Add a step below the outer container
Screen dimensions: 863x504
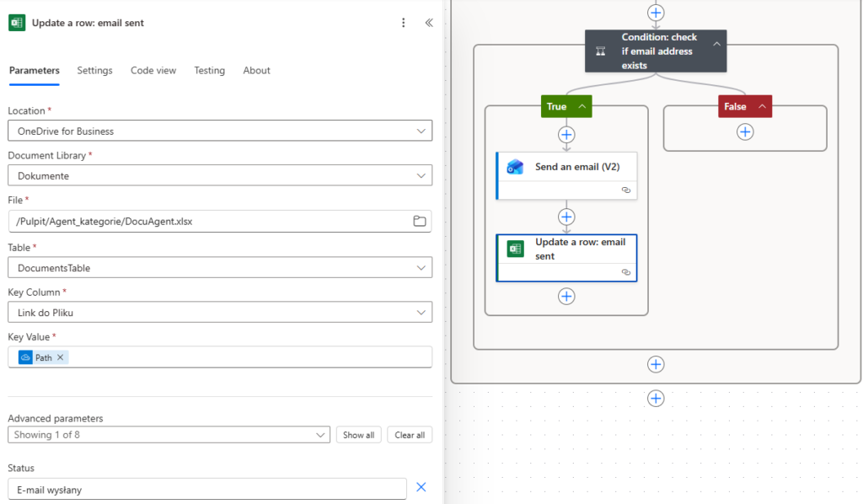[656, 399]
